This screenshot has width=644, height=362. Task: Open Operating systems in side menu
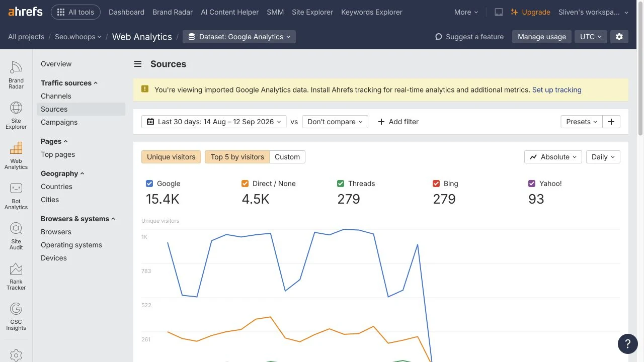click(x=71, y=245)
